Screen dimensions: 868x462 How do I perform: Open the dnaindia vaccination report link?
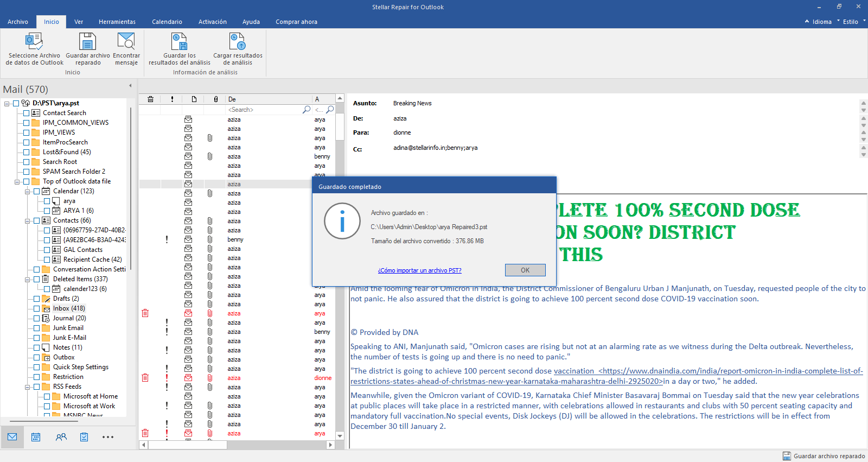tap(607, 376)
